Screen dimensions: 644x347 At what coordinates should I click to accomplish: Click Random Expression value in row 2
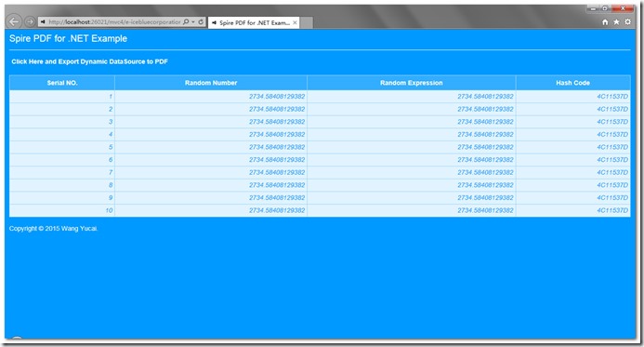485,110
